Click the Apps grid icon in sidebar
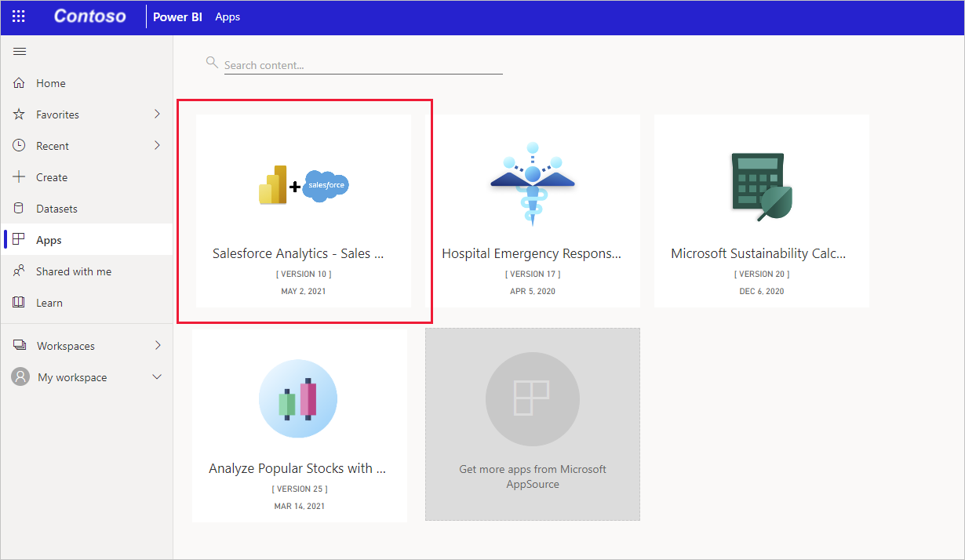Viewport: 965px width, 560px height. tap(20, 240)
